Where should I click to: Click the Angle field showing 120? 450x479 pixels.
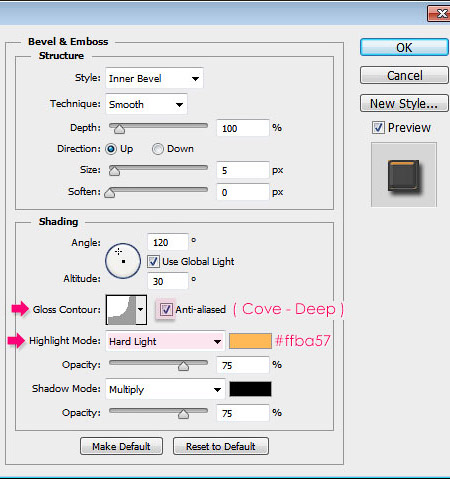coord(168,242)
